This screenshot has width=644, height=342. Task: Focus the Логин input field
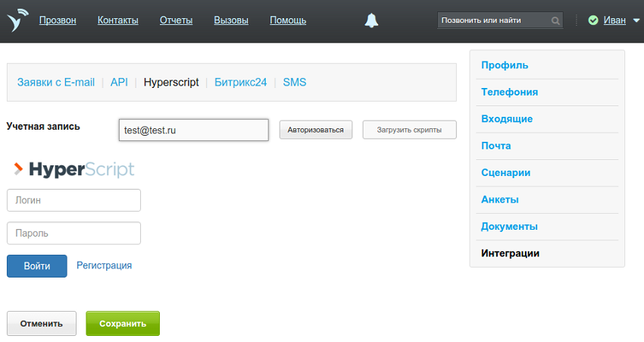[73, 200]
